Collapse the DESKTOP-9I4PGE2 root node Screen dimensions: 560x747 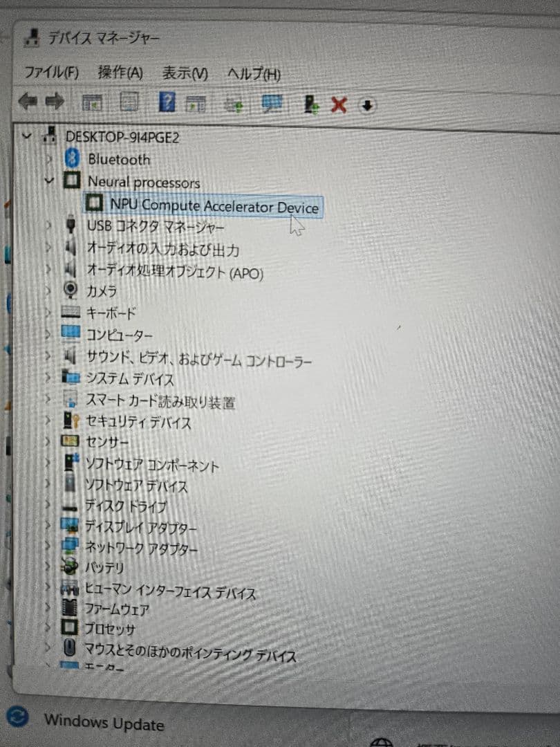pos(27,136)
